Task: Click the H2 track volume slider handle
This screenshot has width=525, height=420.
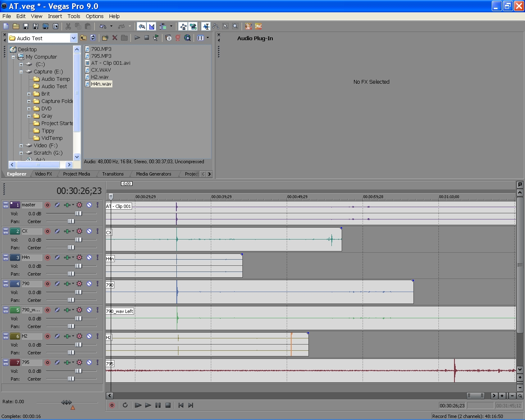Action: (x=78, y=345)
